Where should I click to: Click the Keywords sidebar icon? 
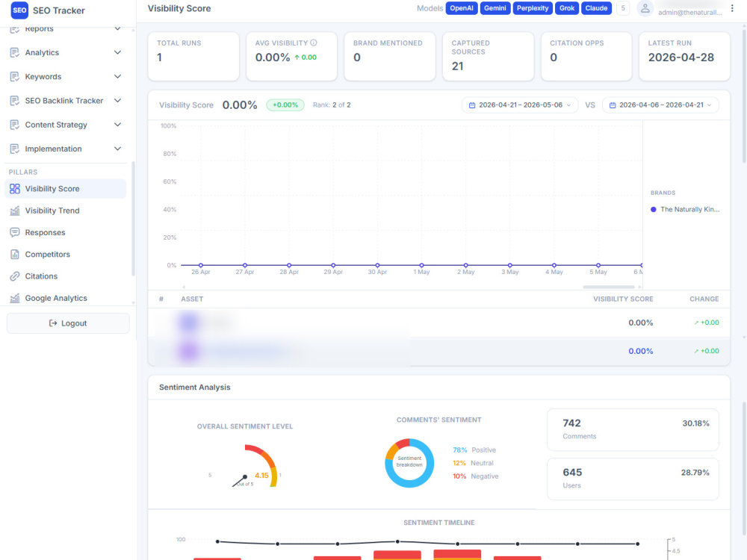pos(15,77)
